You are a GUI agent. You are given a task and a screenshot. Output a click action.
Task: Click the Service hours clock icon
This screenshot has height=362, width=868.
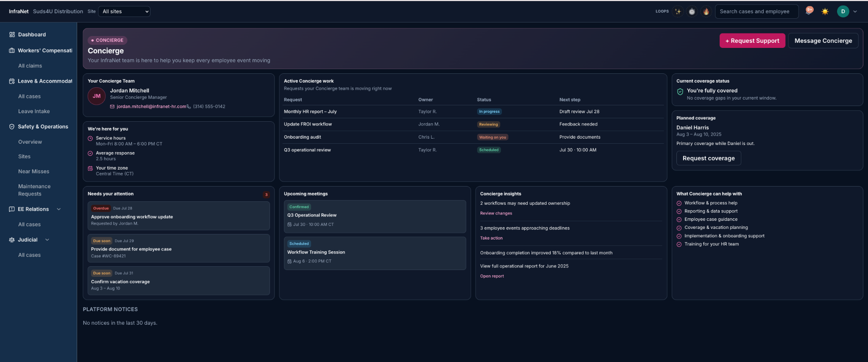click(x=90, y=138)
